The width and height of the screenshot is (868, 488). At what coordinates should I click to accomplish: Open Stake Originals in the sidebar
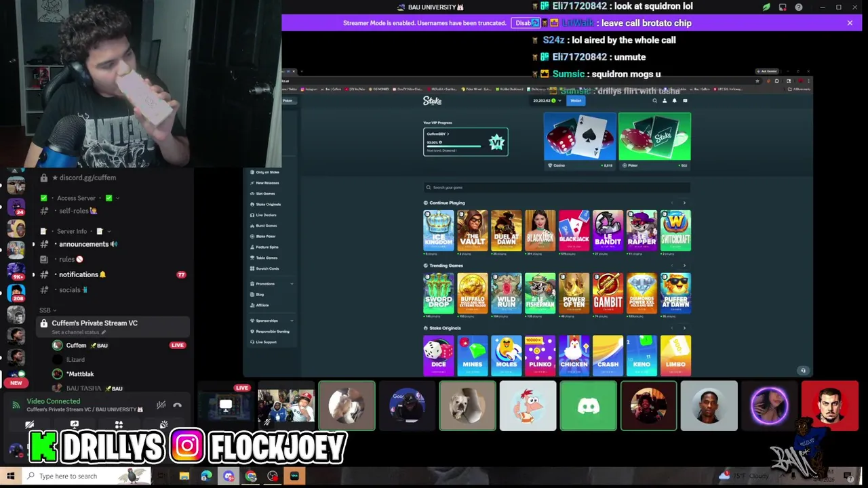(268, 204)
